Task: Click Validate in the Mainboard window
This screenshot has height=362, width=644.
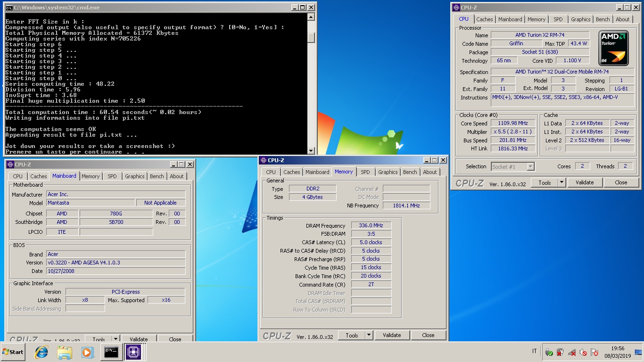Action: tap(139, 339)
